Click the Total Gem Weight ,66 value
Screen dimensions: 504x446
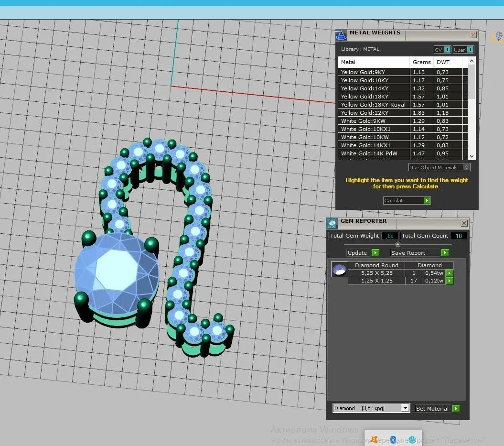click(x=390, y=236)
